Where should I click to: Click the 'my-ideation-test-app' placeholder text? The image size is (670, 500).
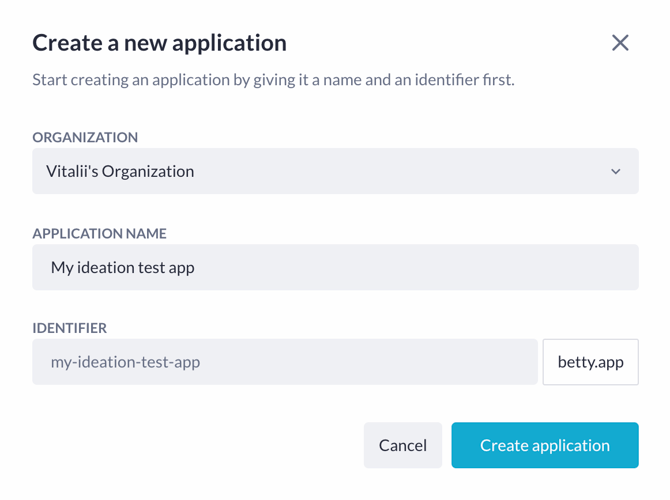click(125, 362)
